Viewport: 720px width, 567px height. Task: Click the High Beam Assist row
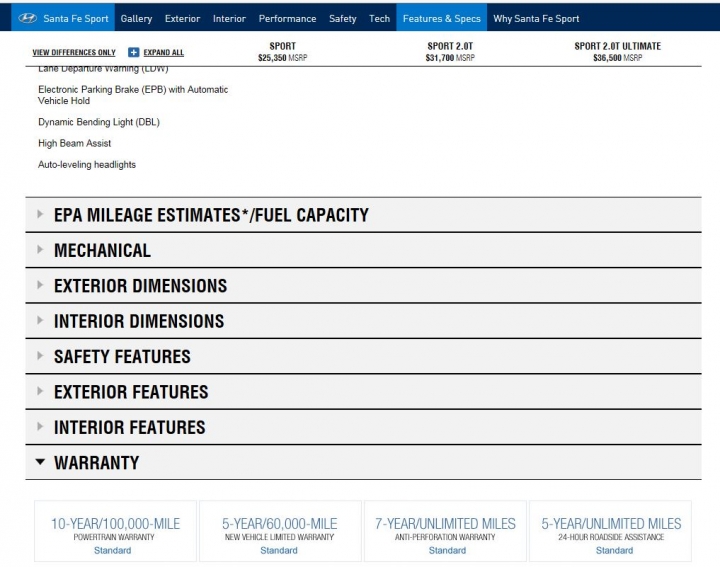[74, 143]
